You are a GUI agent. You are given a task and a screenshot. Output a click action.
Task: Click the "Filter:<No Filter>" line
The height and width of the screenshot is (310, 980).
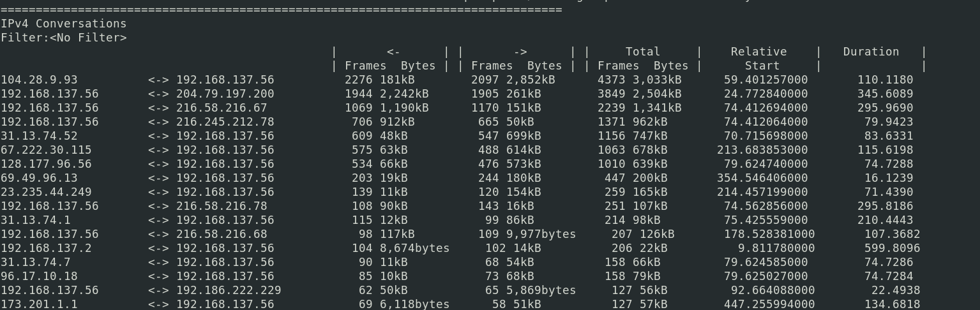click(x=64, y=38)
